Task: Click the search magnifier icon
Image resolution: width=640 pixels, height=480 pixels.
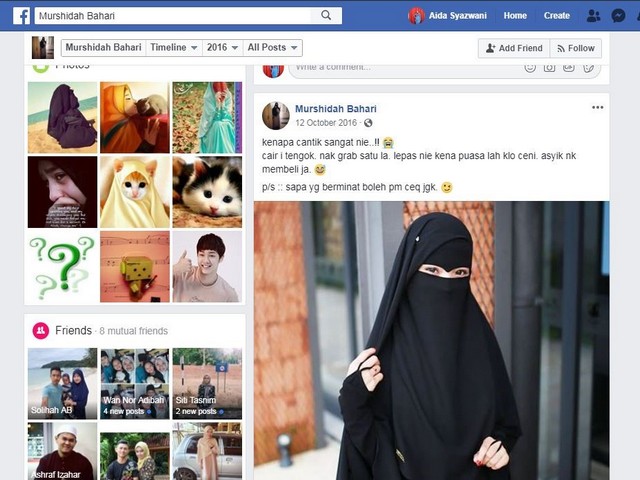Action: tap(326, 16)
